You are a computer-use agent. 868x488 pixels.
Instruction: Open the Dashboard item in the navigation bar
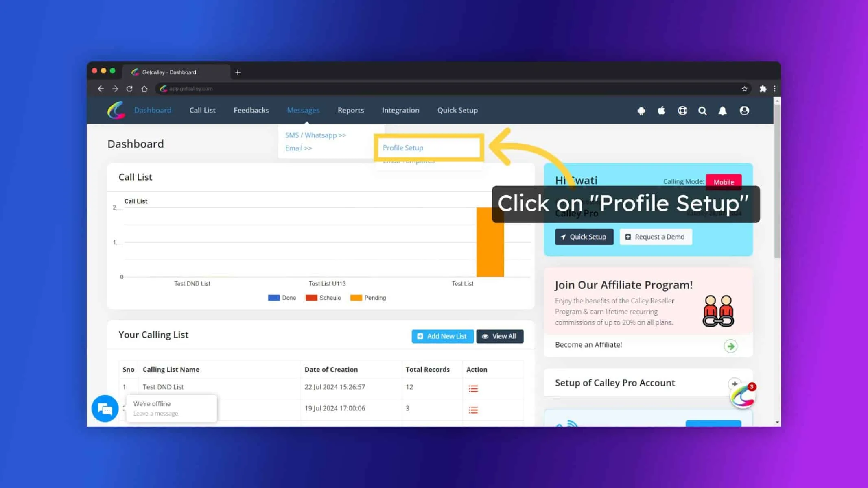click(x=153, y=110)
